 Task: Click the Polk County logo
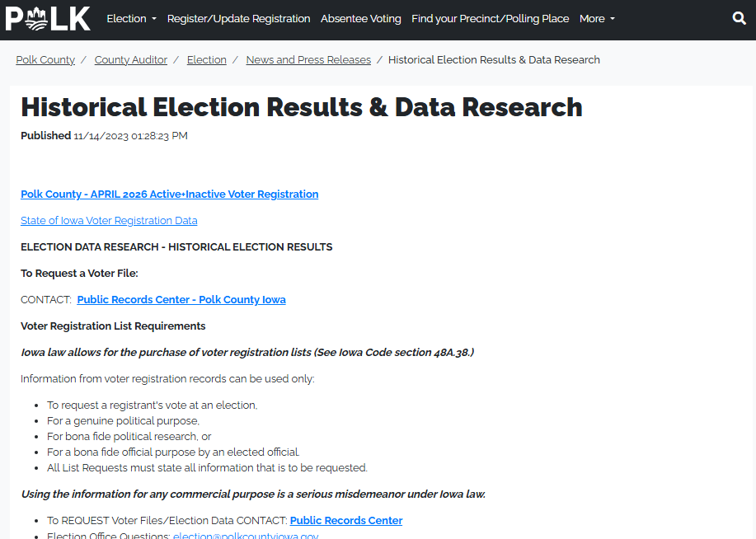tap(48, 18)
